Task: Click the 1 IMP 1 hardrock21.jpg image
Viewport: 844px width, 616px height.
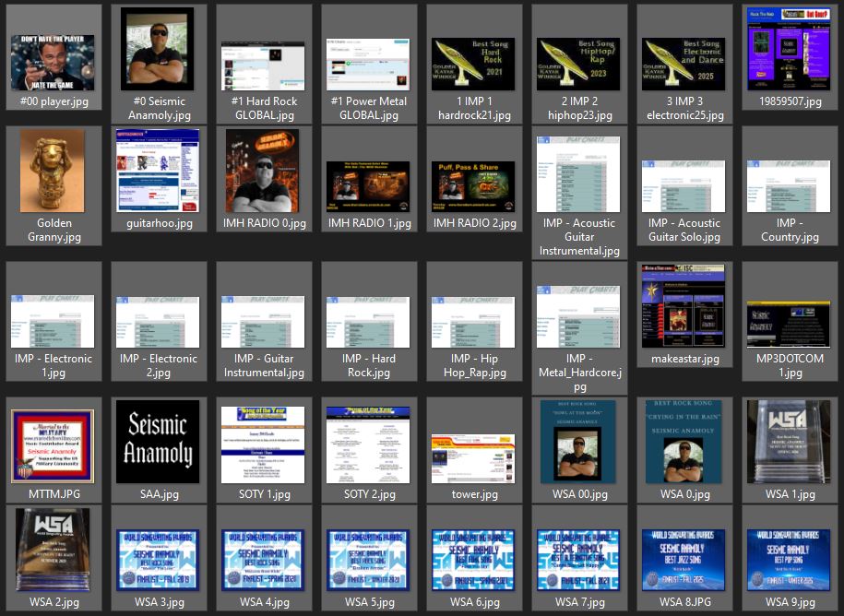Action: pos(473,64)
